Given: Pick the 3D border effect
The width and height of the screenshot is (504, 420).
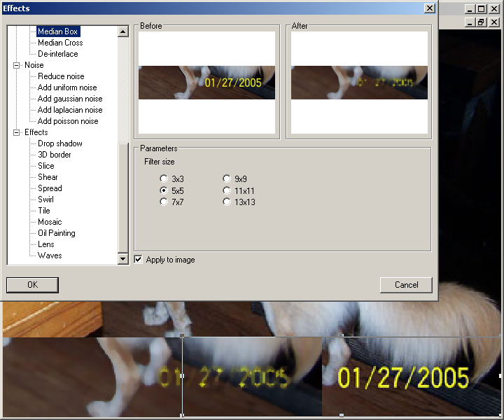Looking at the screenshot, I should tap(55, 155).
